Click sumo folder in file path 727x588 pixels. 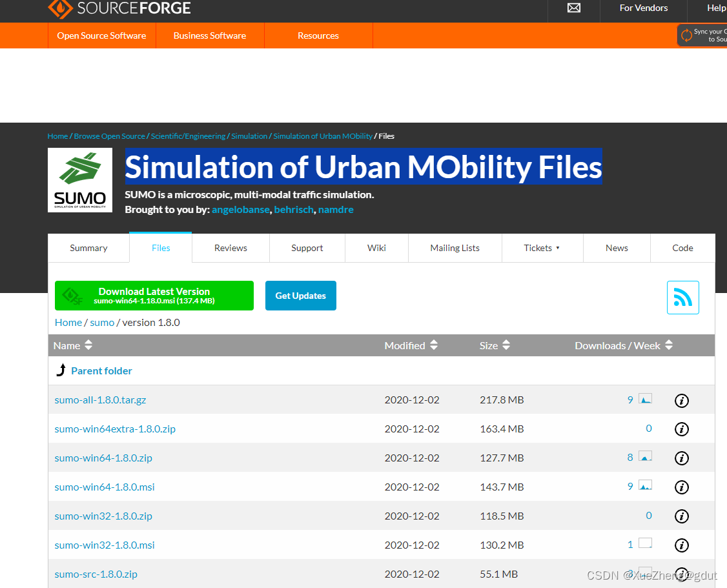102,323
